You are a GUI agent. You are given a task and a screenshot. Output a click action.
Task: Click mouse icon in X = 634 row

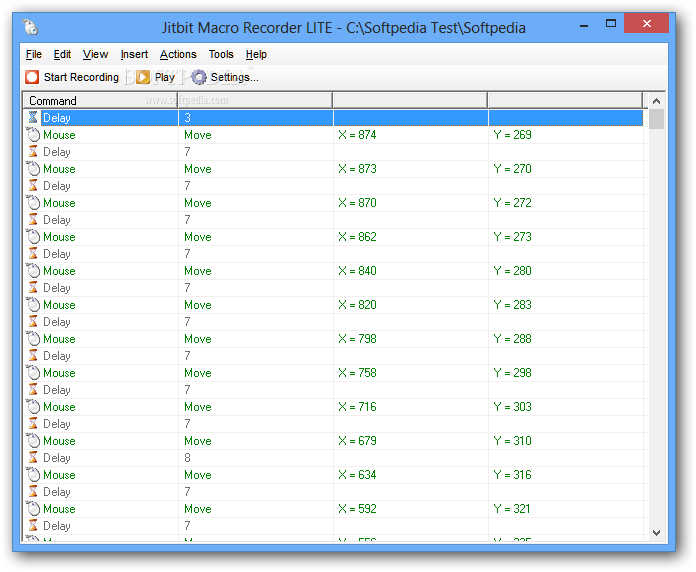coord(33,475)
